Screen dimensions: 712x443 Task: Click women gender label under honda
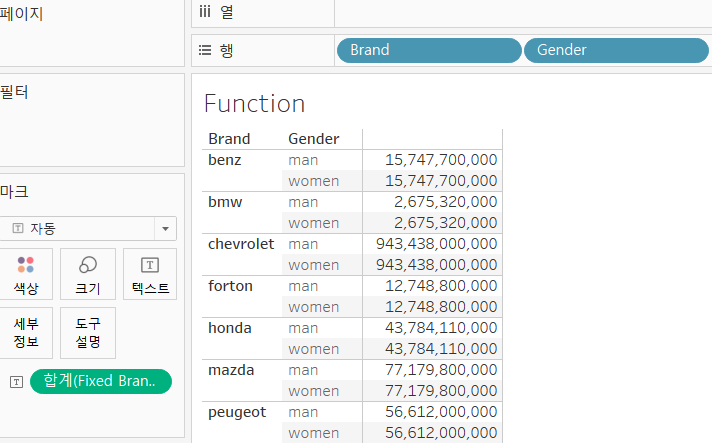(313, 349)
